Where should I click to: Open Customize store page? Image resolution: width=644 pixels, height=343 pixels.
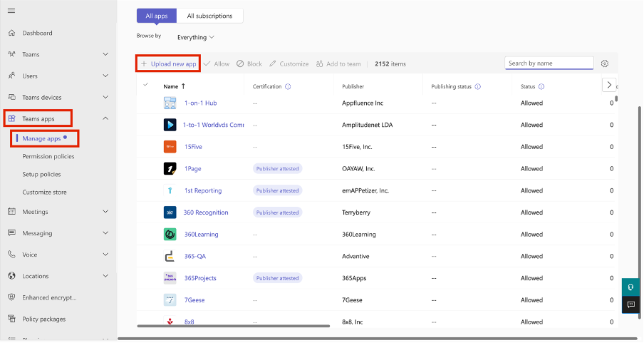click(44, 192)
